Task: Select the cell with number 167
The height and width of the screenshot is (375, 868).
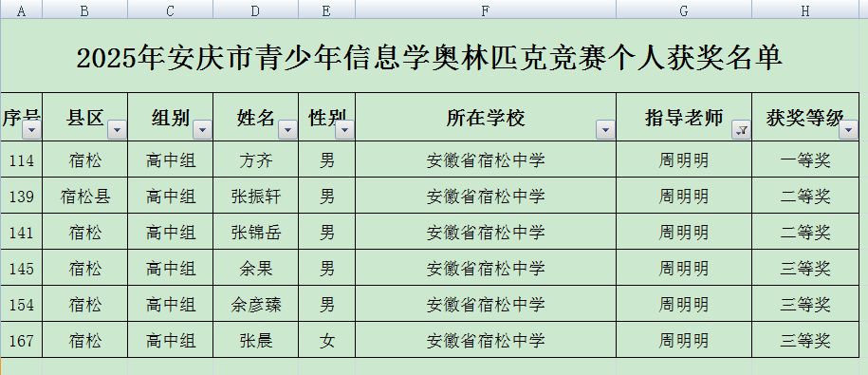Action: (x=21, y=340)
